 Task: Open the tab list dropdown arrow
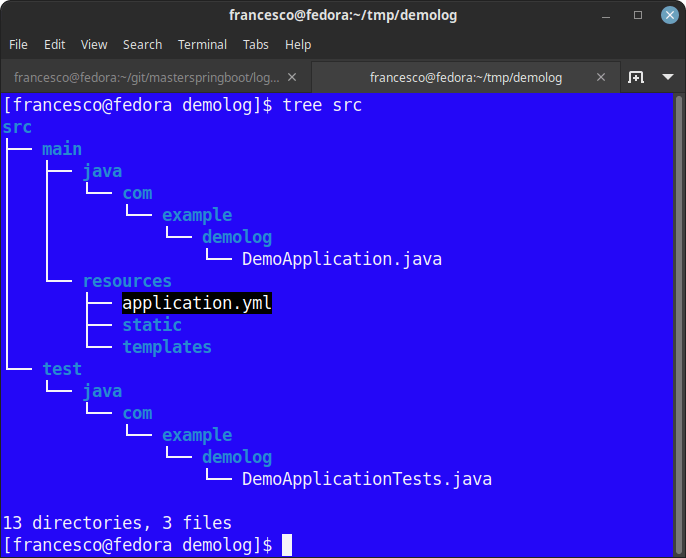click(x=668, y=77)
